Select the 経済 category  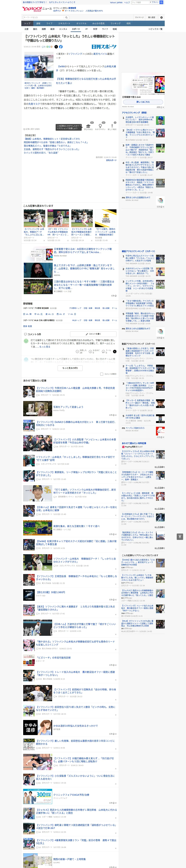52,29
